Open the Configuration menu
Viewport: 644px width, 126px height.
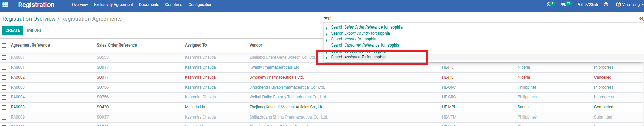point(200,5)
